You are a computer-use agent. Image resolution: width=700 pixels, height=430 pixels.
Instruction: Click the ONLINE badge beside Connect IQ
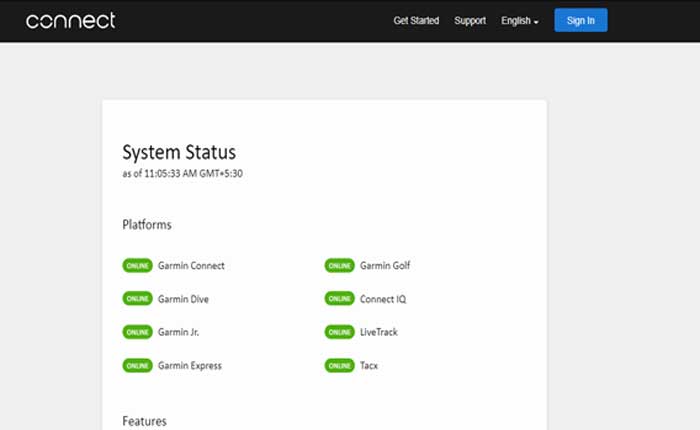click(339, 299)
